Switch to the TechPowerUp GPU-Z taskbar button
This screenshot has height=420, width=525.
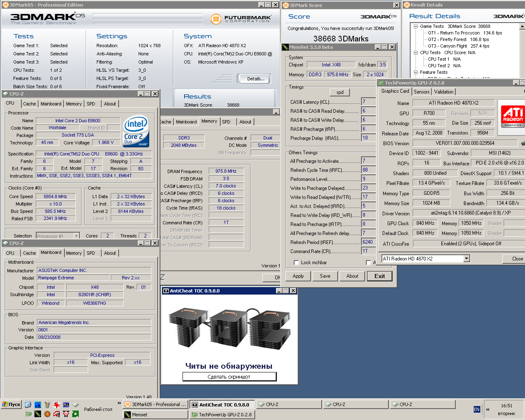coord(222,415)
